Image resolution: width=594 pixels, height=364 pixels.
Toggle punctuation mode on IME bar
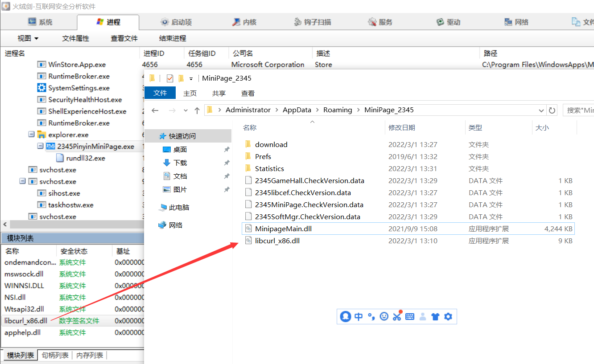click(x=371, y=317)
